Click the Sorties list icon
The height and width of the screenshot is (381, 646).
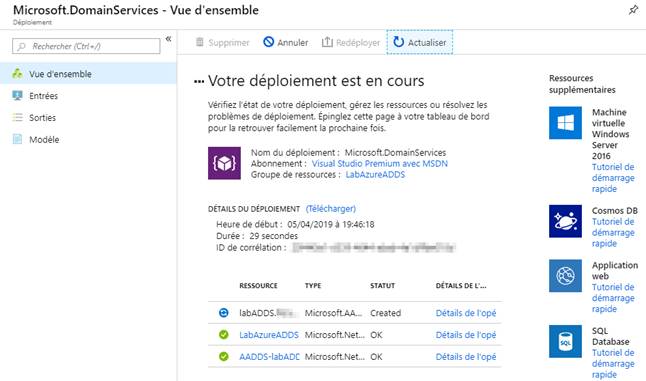(17, 117)
